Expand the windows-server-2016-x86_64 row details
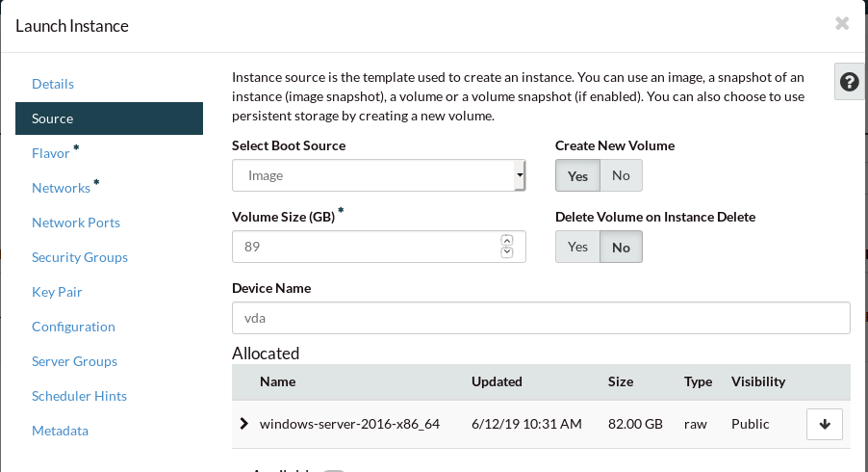868x472 pixels. tap(243, 424)
